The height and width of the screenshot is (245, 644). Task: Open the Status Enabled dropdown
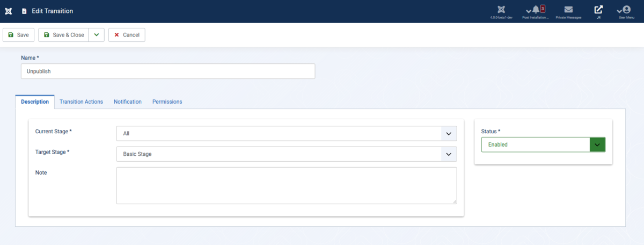coord(543,145)
